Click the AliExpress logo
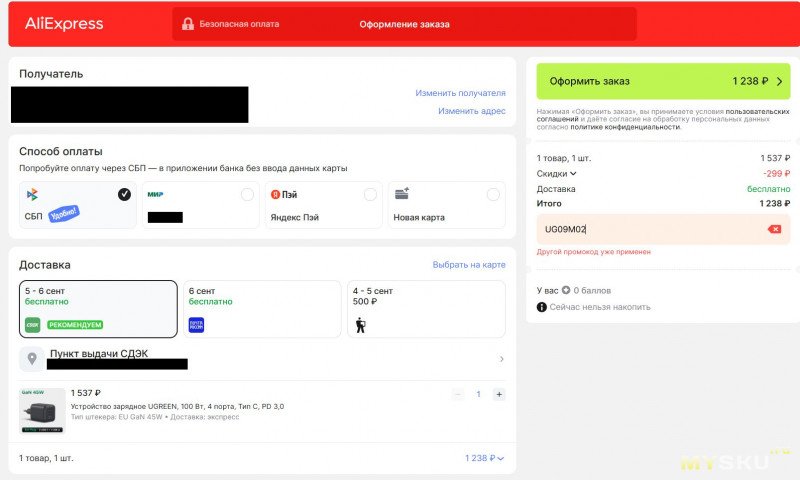Image resolution: width=800 pixels, height=480 pixels. tap(64, 23)
